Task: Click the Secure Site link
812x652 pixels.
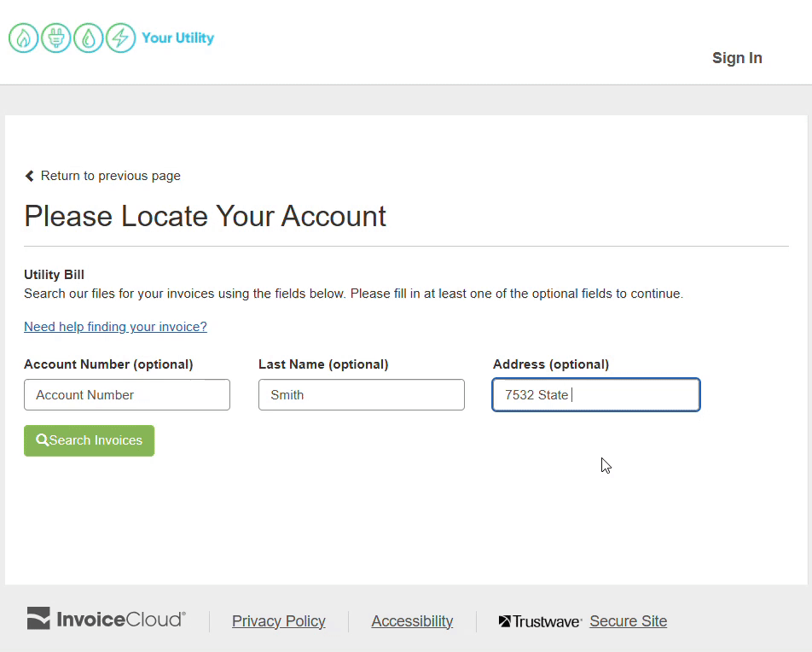Action: [628, 621]
